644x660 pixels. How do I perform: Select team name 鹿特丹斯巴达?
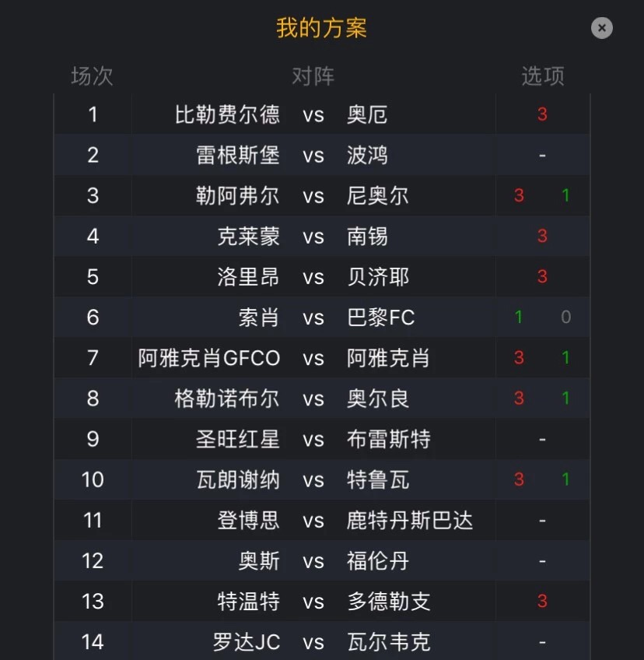(410, 520)
